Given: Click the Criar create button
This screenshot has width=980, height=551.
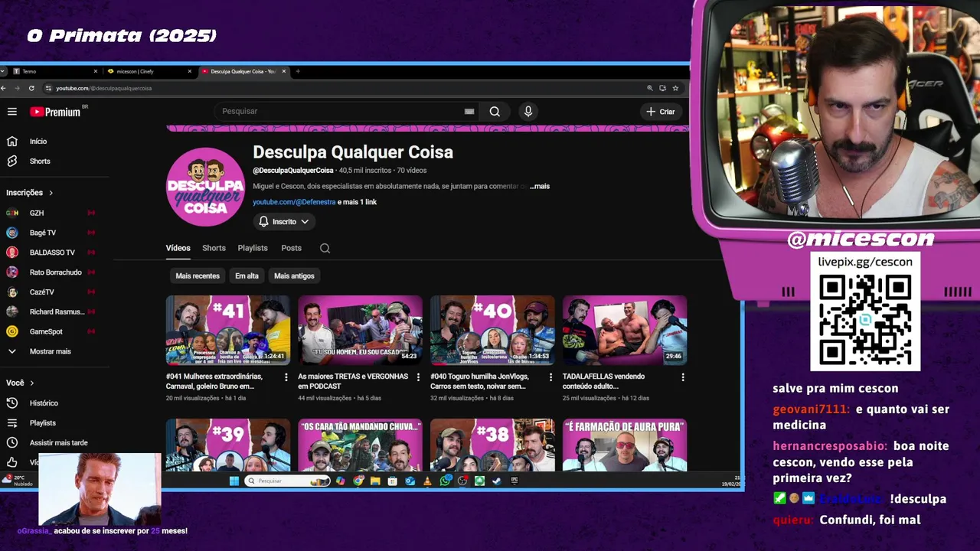Looking at the screenshot, I should (661, 112).
